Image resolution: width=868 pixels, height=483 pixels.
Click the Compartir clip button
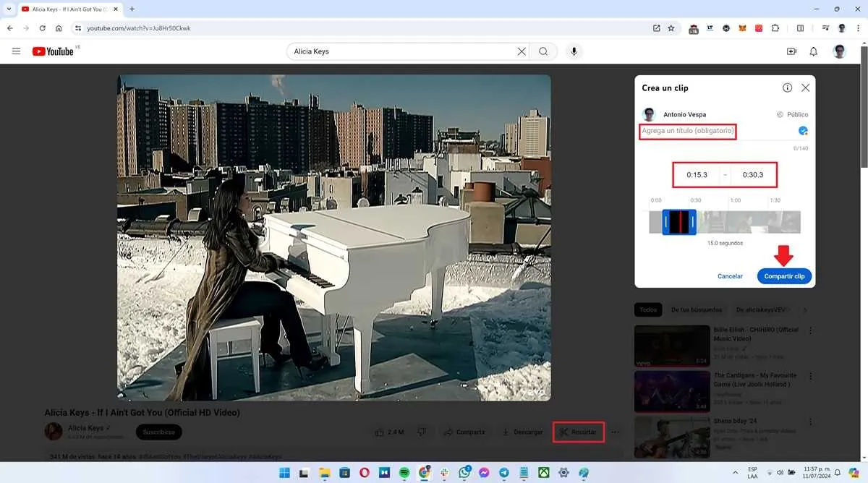tap(785, 276)
